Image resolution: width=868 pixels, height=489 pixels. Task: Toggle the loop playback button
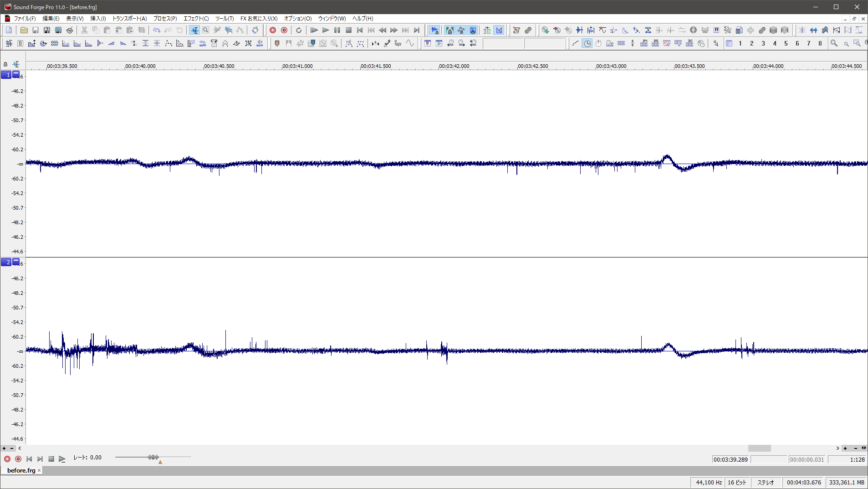tap(299, 30)
